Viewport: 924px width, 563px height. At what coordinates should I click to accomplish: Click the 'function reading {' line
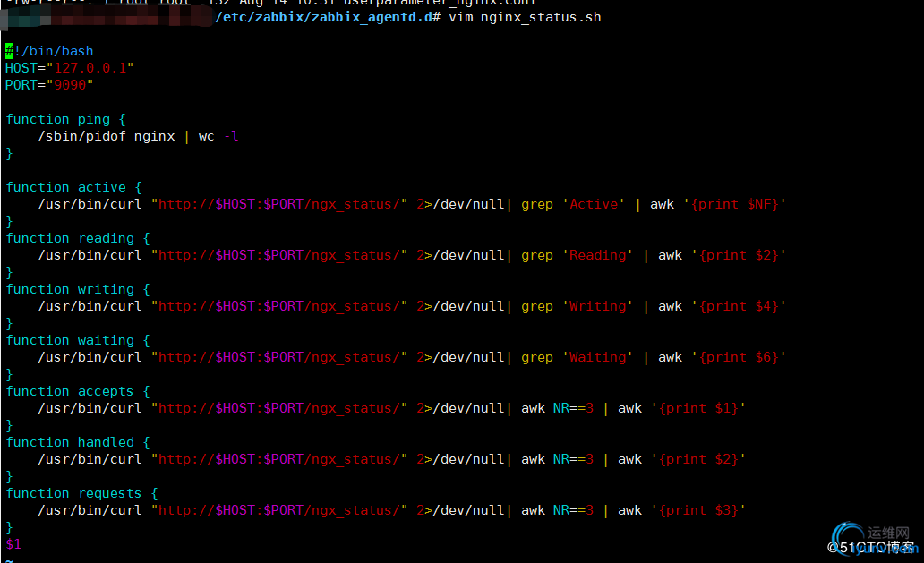click(x=78, y=238)
